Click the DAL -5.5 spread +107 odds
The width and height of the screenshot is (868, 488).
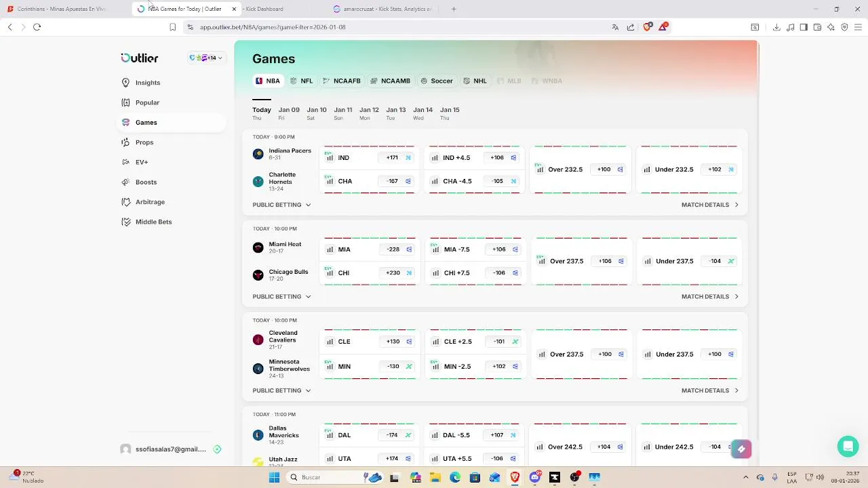tap(502, 435)
